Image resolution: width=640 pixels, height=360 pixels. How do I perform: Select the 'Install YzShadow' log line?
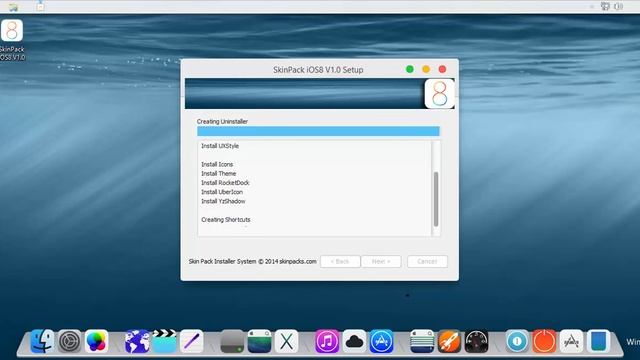click(223, 201)
